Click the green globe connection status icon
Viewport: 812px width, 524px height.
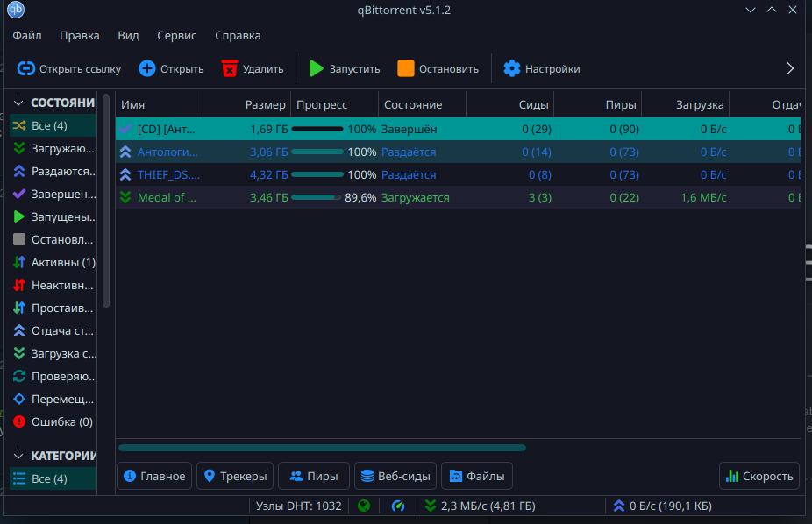point(364,506)
